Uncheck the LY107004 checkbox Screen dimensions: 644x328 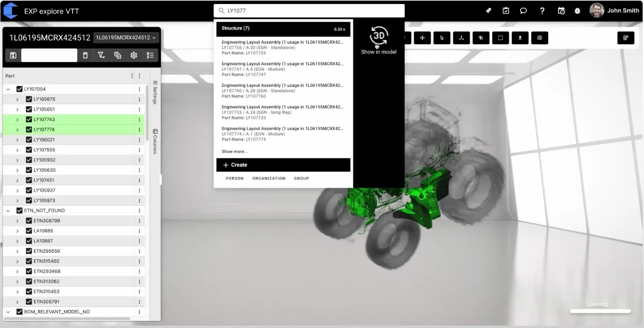[20, 89]
